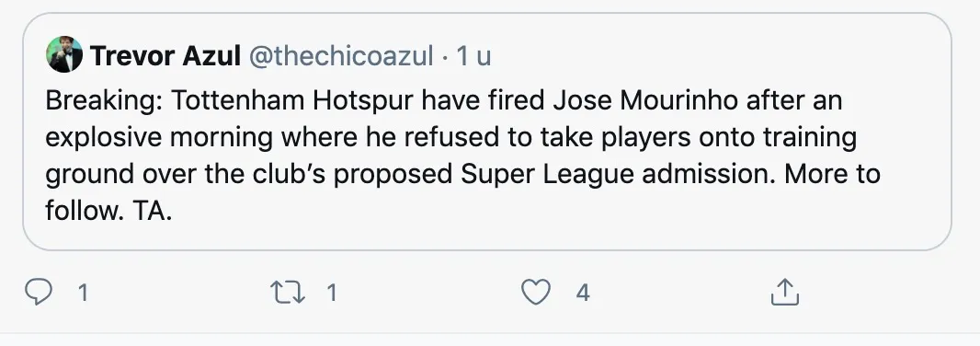
Task: Click 'explosive morning' phrase in the tweet
Action: [159, 138]
